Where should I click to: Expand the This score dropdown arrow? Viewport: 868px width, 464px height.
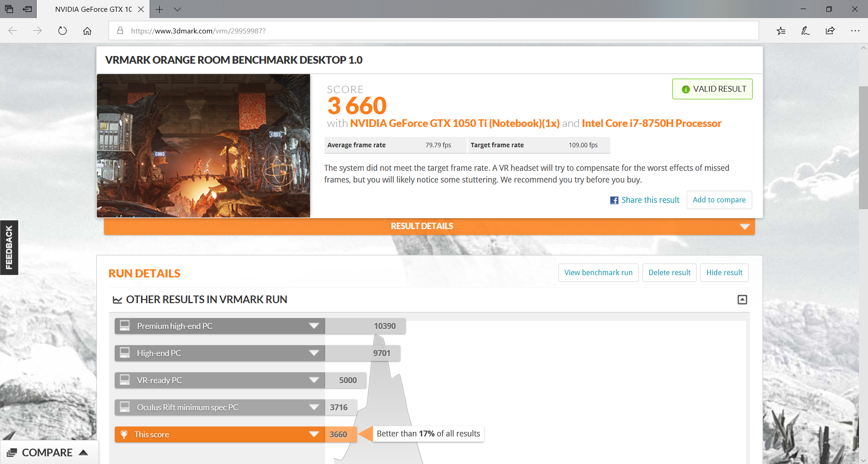314,434
